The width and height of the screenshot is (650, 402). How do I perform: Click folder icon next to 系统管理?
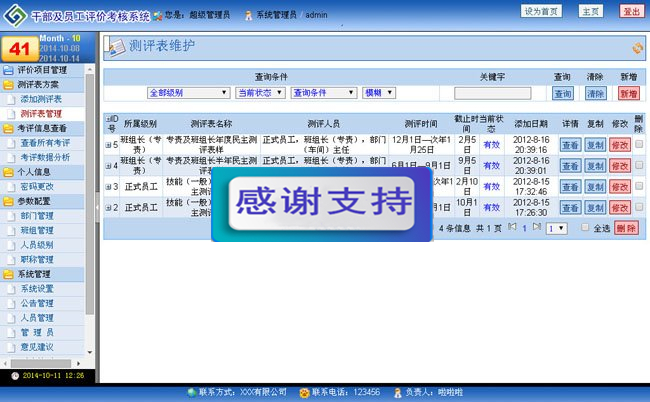pos(8,274)
